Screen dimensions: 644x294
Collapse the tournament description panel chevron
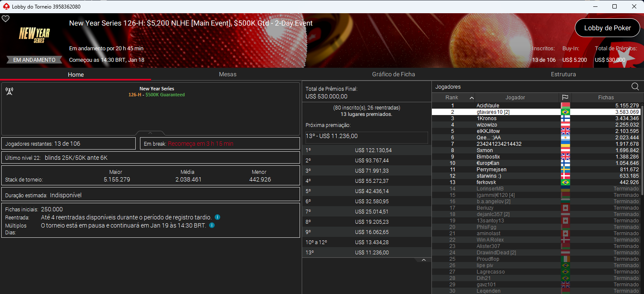point(150,133)
